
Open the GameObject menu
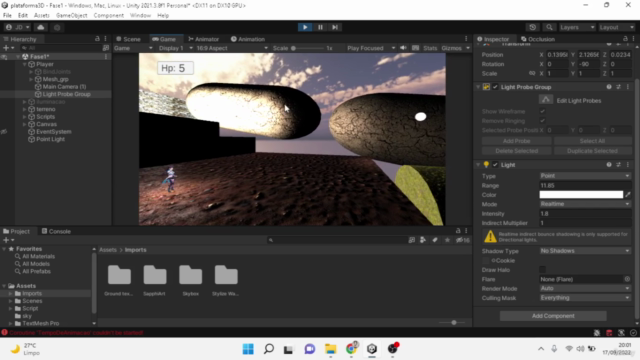(x=71, y=16)
